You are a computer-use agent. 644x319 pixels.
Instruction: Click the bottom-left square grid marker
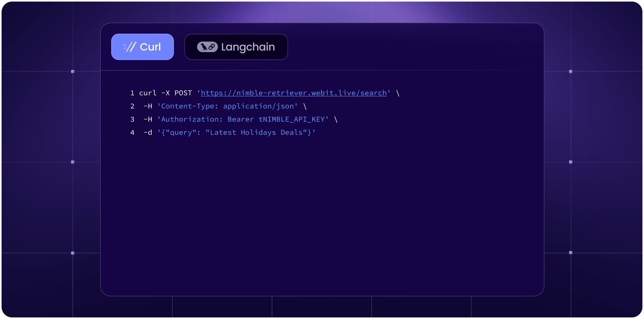tap(73, 253)
